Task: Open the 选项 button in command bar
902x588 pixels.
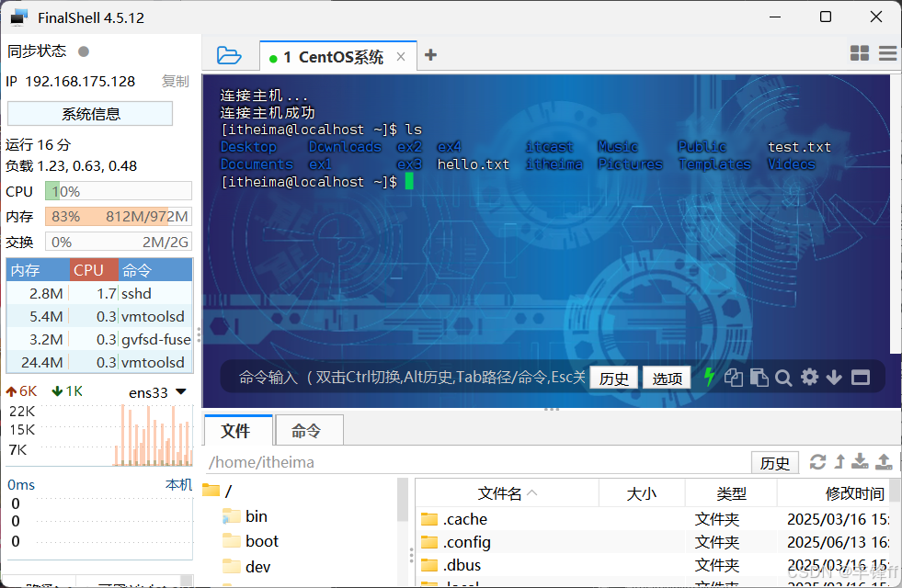Action: pos(667,379)
